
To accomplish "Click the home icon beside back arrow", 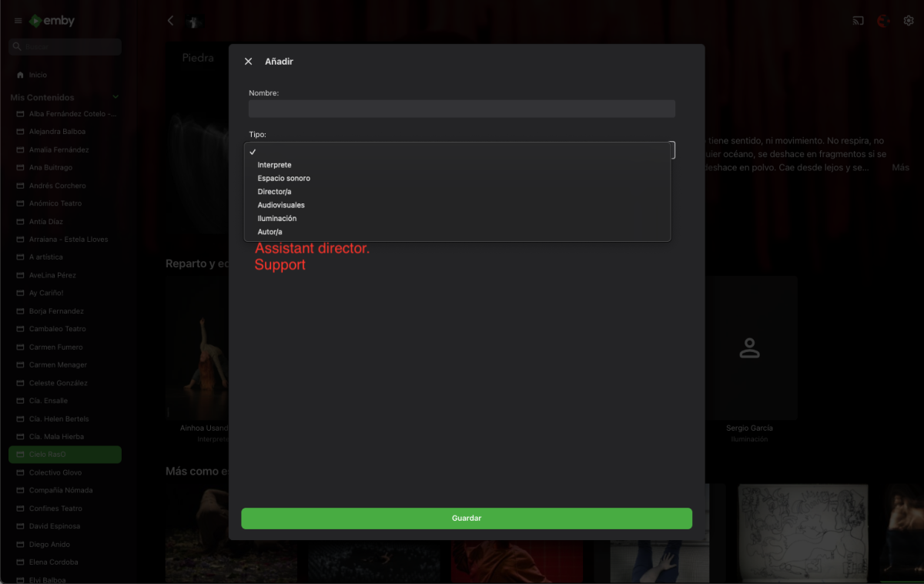I will (x=196, y=22).
